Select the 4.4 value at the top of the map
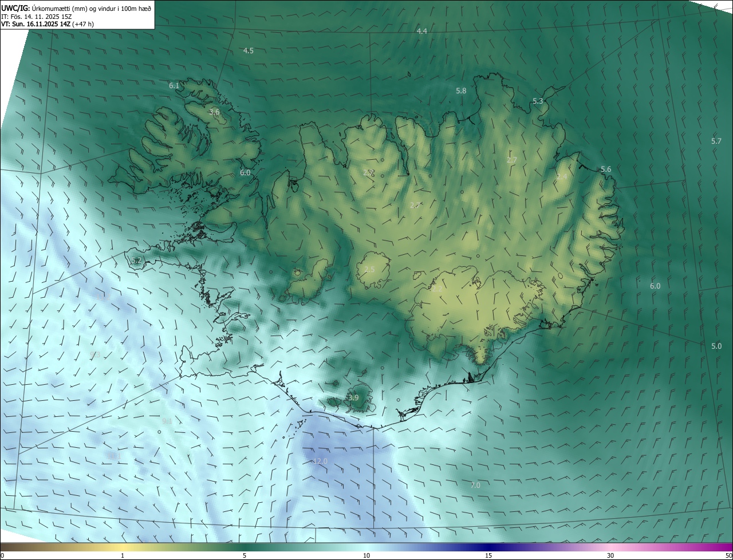The height and width of the screenshot is (560, 733). coord(422,31)
